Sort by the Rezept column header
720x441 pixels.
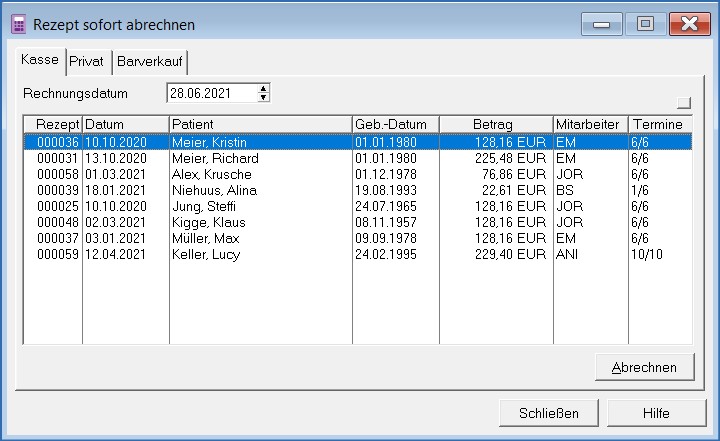tap(53, 124)
